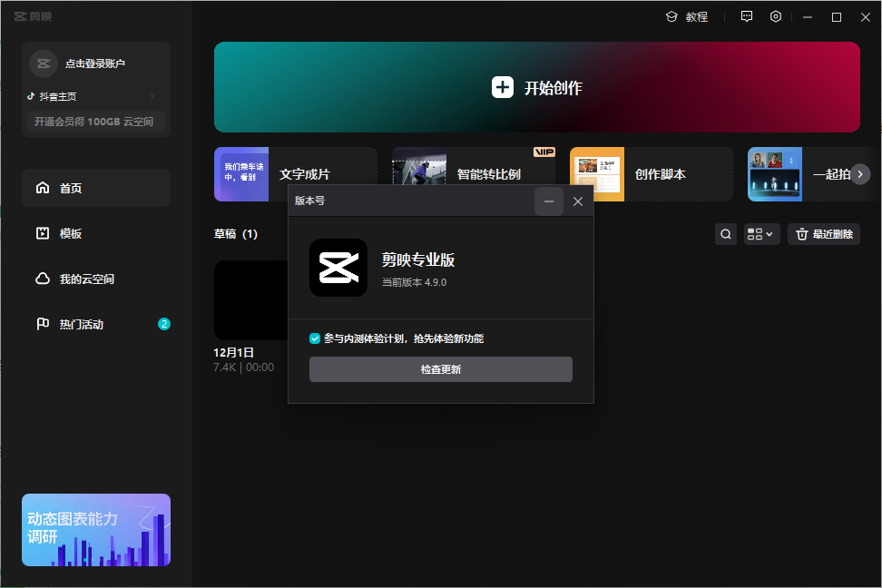The height and width of the screenshot is (588, 882).
Task: Click the drafts search icon
Action: [x=726, y=234]
